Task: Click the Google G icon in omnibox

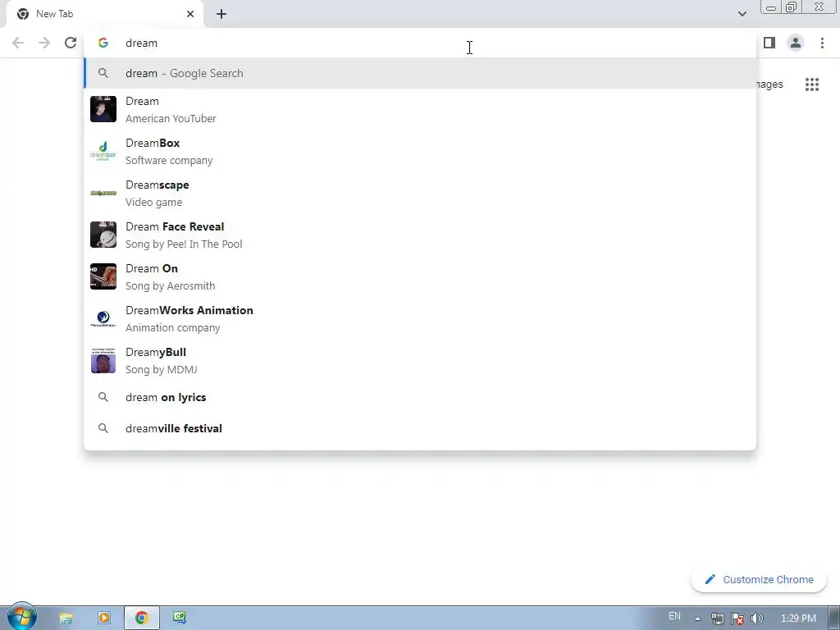Action: (103, 43)
